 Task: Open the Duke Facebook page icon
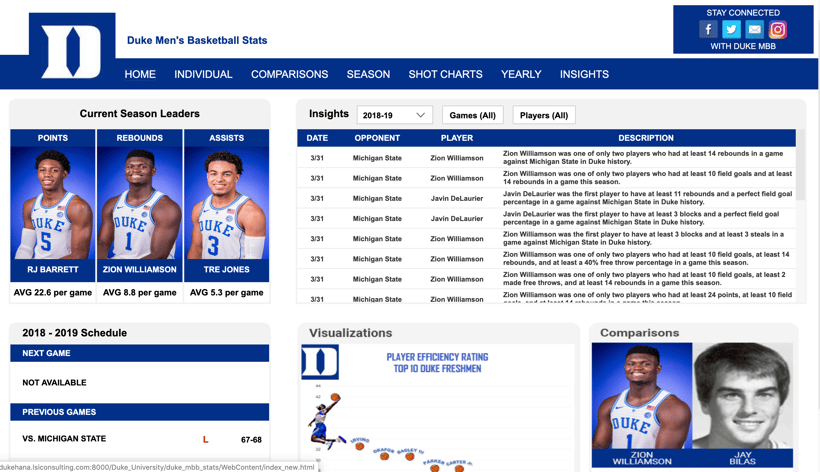pos(708,29)
